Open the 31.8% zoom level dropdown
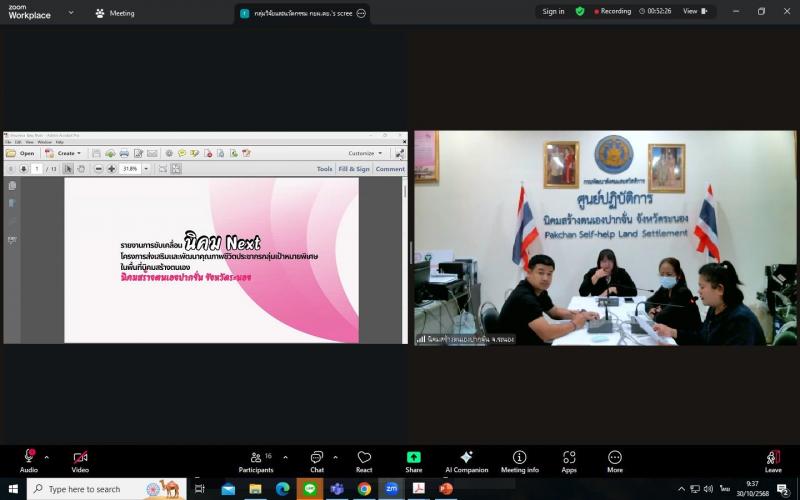The height and width of the screenshot is (500, 800). pos(146,168)
